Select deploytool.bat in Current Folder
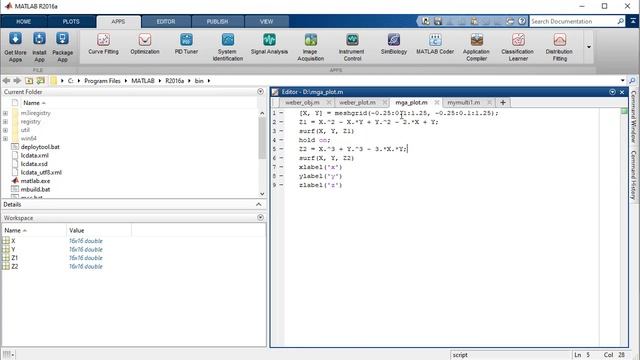 [40, 147]
